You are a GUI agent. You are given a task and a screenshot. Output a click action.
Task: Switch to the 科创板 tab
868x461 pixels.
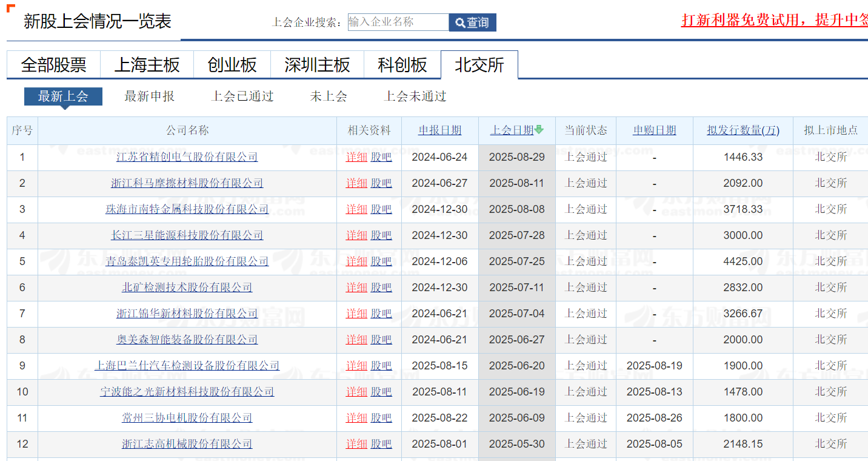(402, 65)
